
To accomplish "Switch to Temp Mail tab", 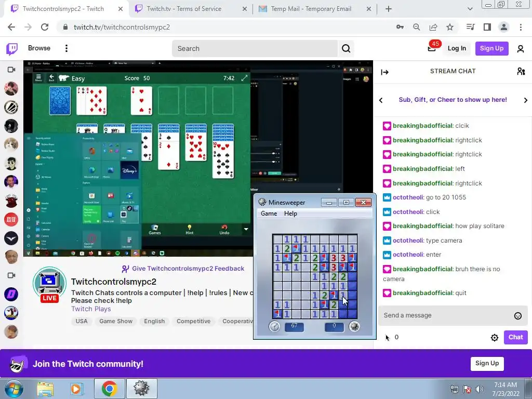I will coord(315,9).
